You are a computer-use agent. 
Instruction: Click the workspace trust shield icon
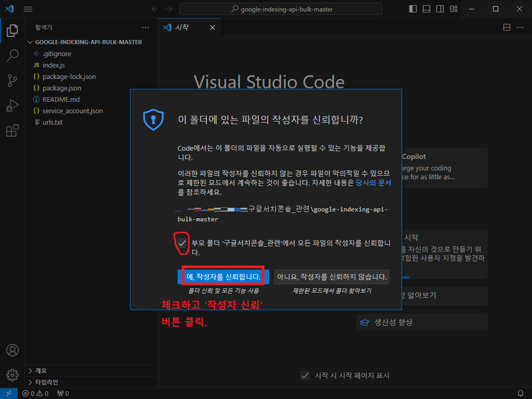[153, 119]
